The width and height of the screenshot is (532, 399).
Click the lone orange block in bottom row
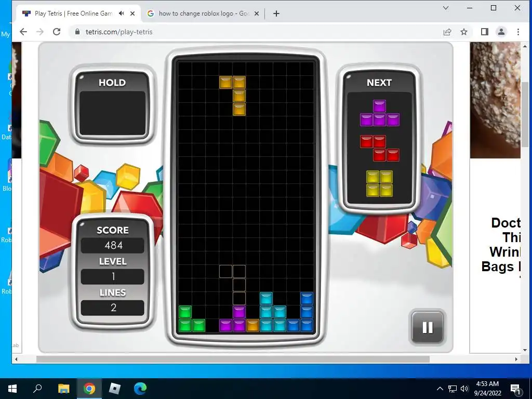tap(253, 325)
